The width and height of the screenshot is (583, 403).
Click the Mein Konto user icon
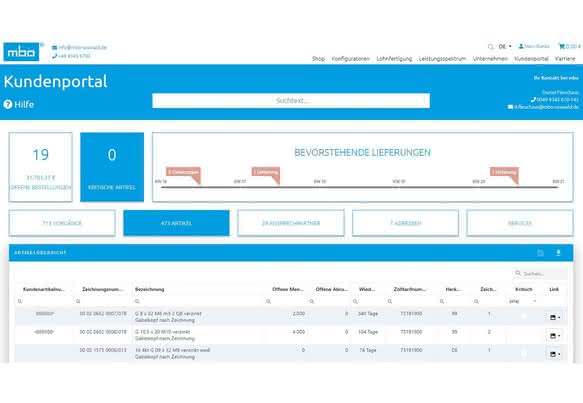point(521,46)
